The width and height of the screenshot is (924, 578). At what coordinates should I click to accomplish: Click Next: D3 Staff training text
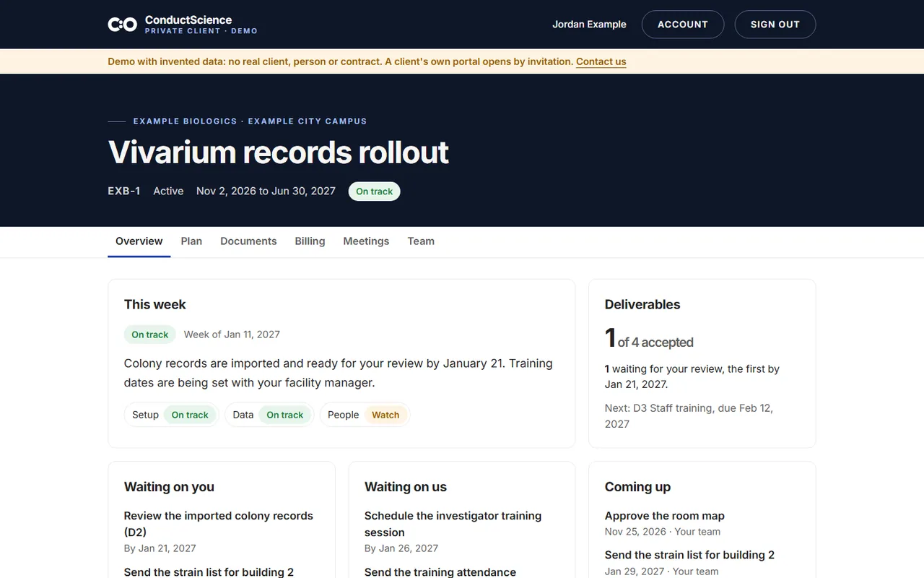click(689, 416)
